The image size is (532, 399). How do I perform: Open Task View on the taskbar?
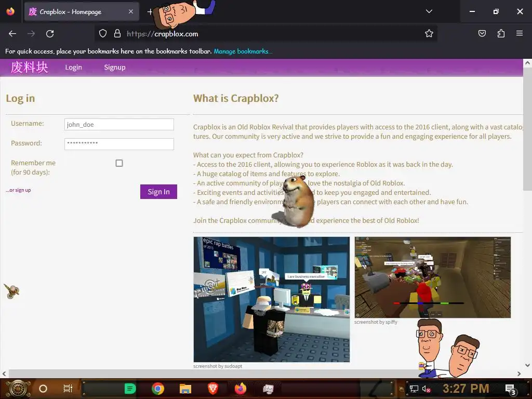coord(68,389)
